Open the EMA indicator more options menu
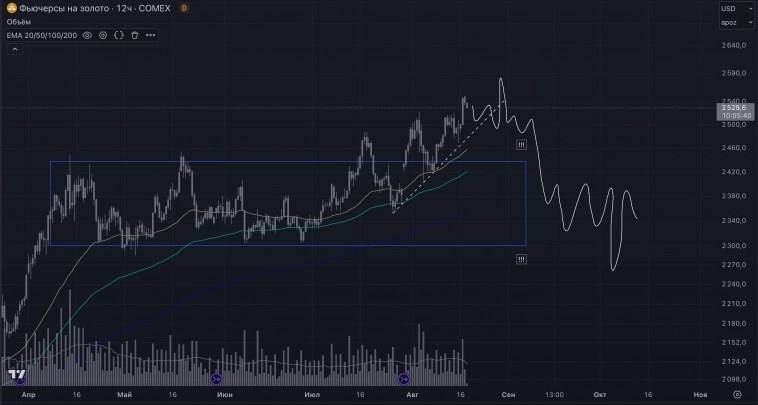The width and height of the screenshot is (758, 405). click(x=151, y=35)
